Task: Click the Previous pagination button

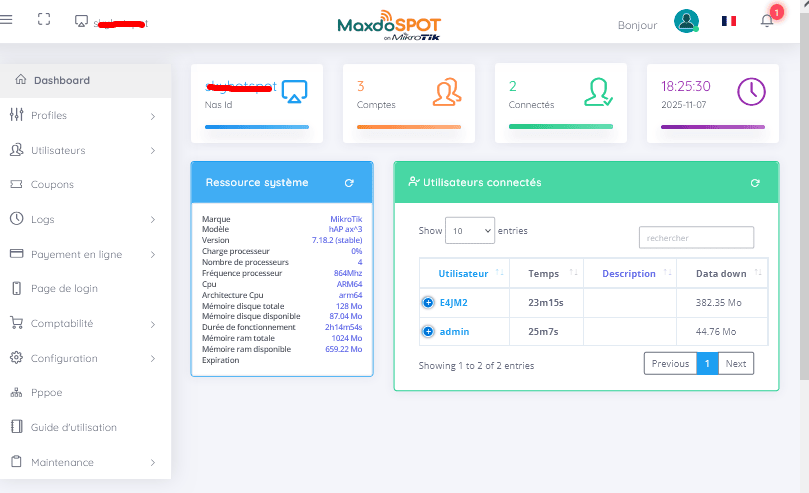Action: coord(670,364)
